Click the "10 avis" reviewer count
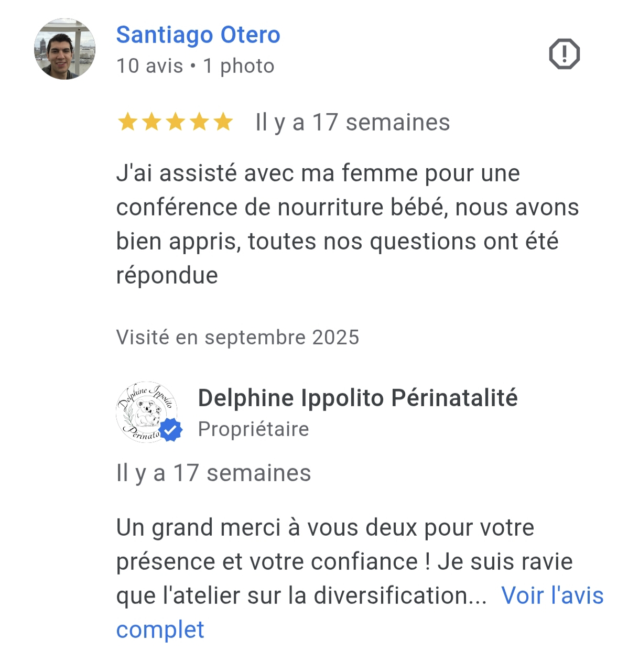Viewport: 639px width, 672px height. [x=149, y=67]
